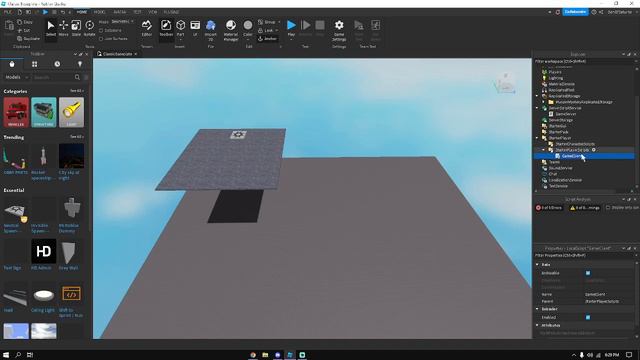The image size is (640, 360).
Task: Click the Windows Start button
Action: (x=6, y=355)
